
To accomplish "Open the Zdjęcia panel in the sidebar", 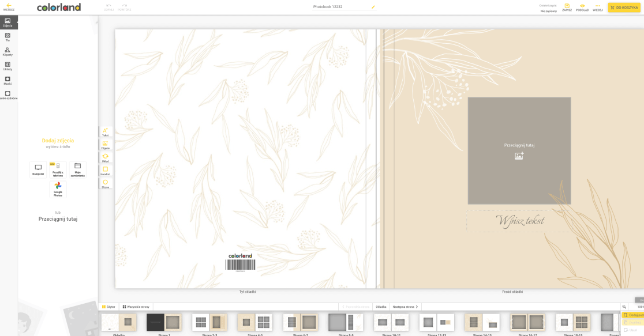I will tap(8, 22).
